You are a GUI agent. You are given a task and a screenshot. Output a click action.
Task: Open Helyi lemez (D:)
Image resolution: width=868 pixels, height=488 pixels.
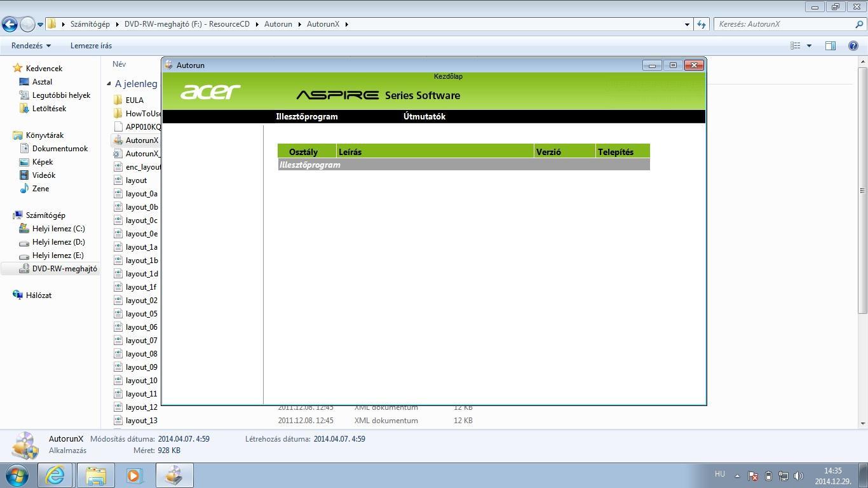[x=58, y=241]
